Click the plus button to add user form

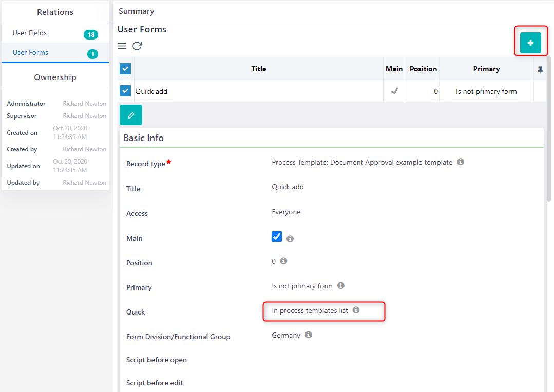coord(530,43)
